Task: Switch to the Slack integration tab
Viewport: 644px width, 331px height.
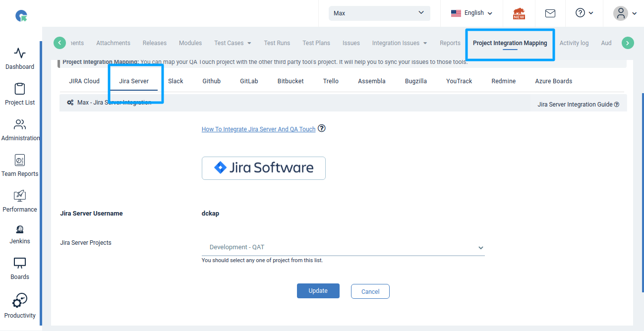Action: tap(176, 81)
